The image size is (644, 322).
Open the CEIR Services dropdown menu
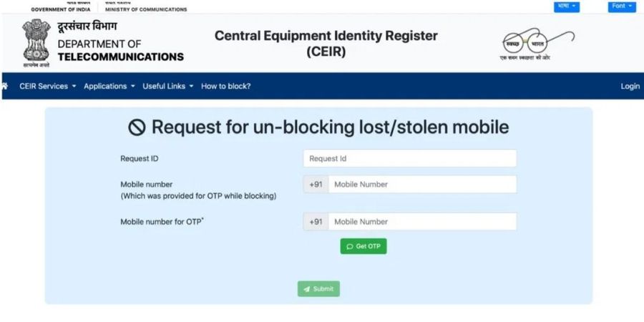[48, 87]
